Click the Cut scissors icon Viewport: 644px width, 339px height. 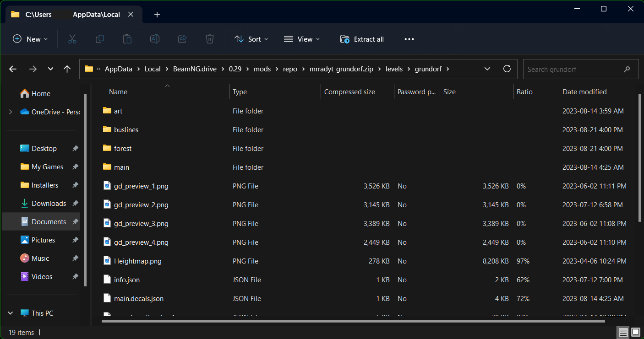point(72,39)
